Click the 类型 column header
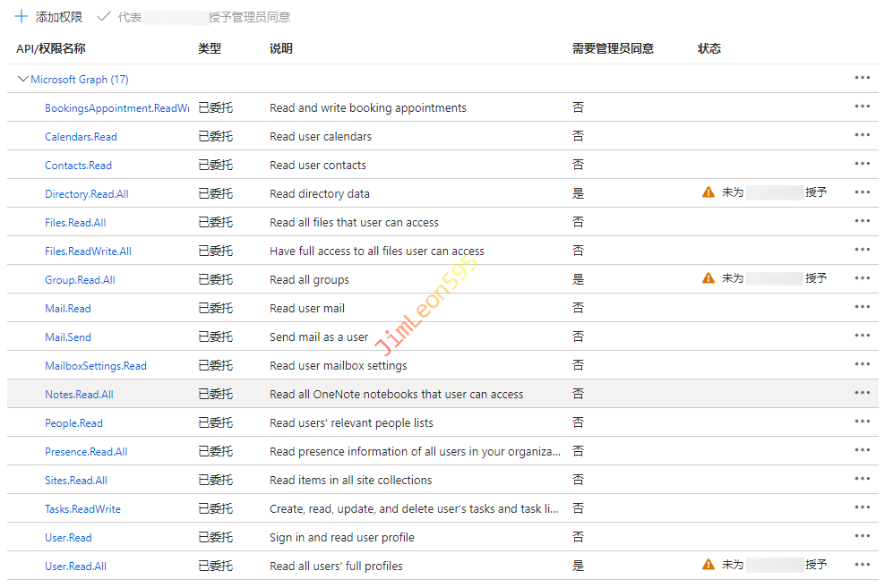The image size is (893, 588). tap(210, 49)
